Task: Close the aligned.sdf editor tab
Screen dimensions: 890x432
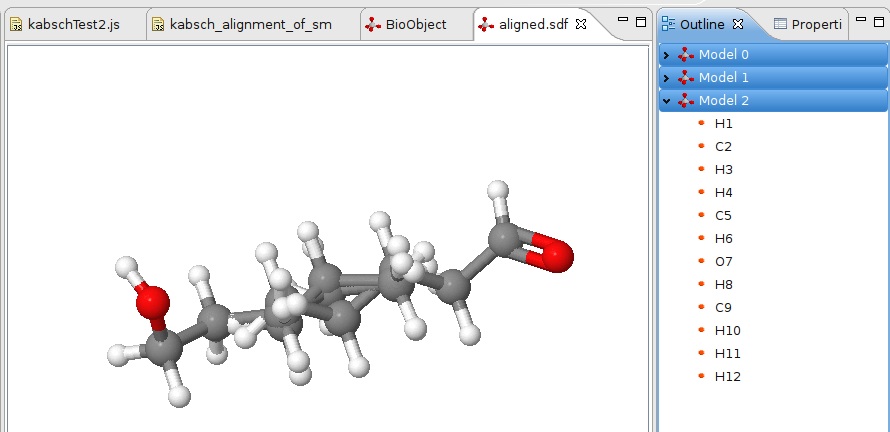Action: (581, 24)
